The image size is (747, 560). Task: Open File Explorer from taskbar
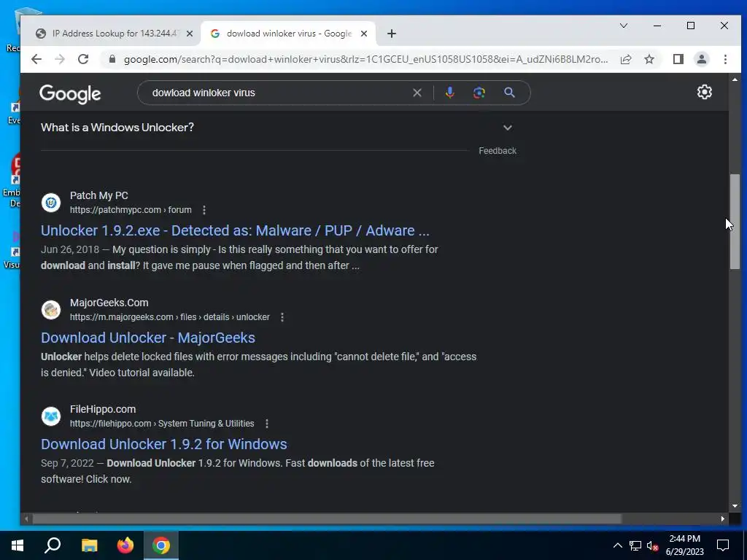point(89,545)
